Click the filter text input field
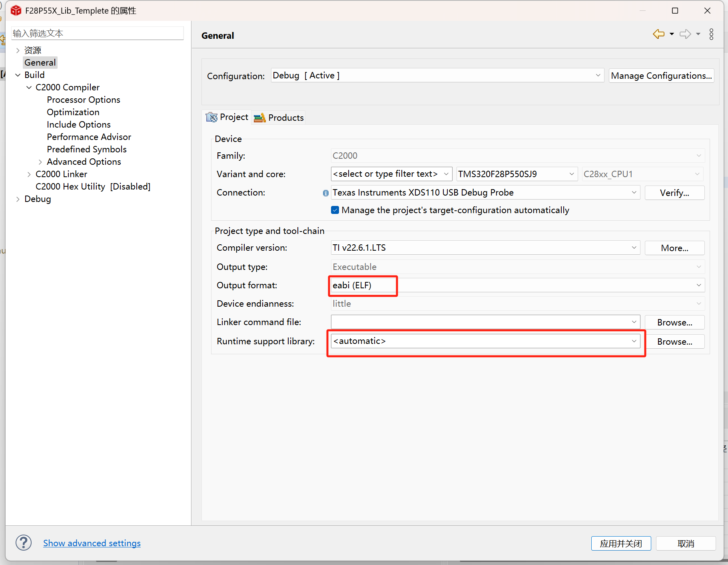This screenshot has height=565, width=728. click(x=97, y=33)
